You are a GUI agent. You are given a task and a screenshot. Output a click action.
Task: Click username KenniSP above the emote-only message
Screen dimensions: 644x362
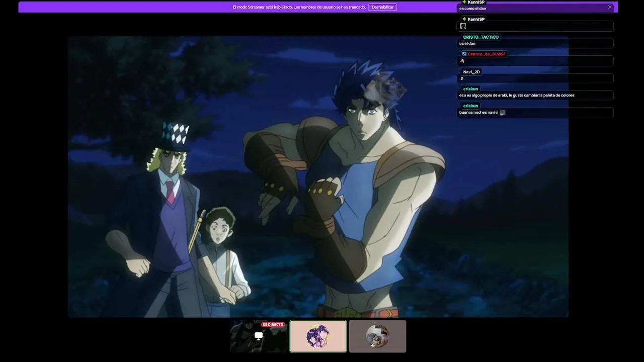click(x=476, y=19)
